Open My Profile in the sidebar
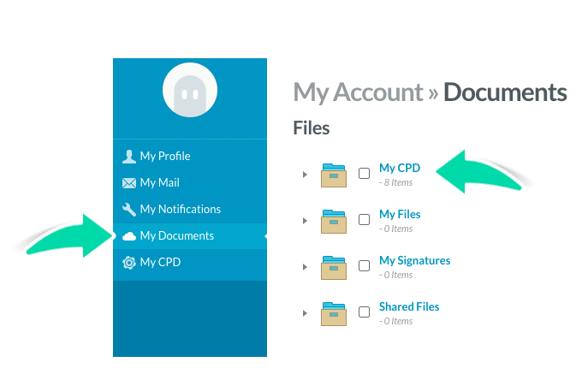 point(190,157)
